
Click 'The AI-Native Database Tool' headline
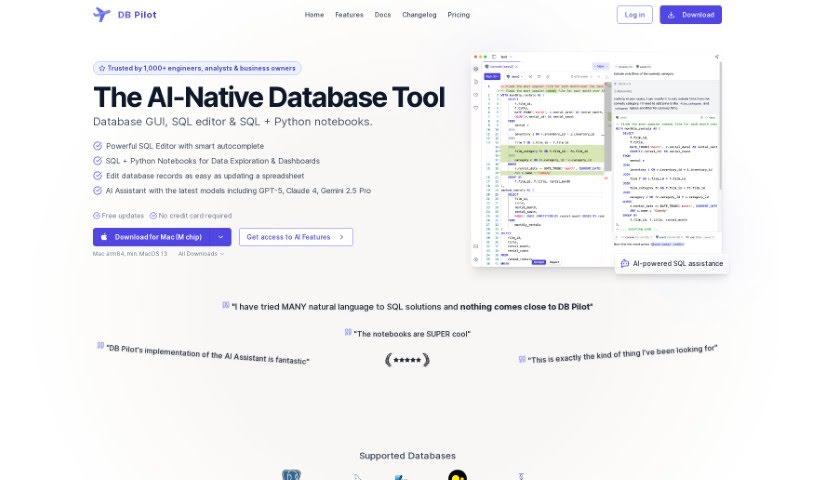(x=269, y=97)
